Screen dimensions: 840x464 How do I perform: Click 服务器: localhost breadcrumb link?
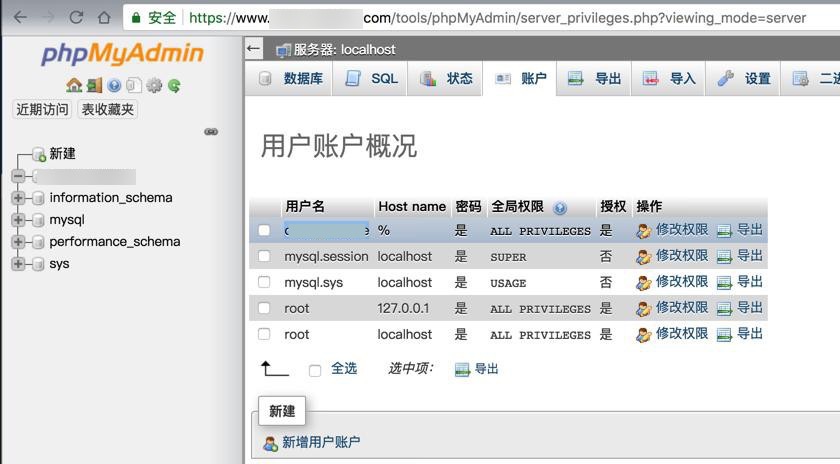[344, 50]
